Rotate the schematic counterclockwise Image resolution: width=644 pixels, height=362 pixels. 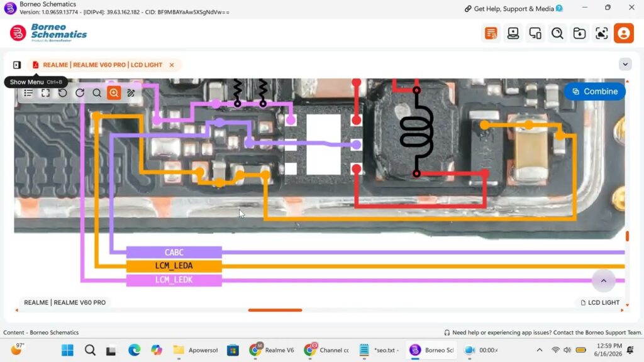62,93
